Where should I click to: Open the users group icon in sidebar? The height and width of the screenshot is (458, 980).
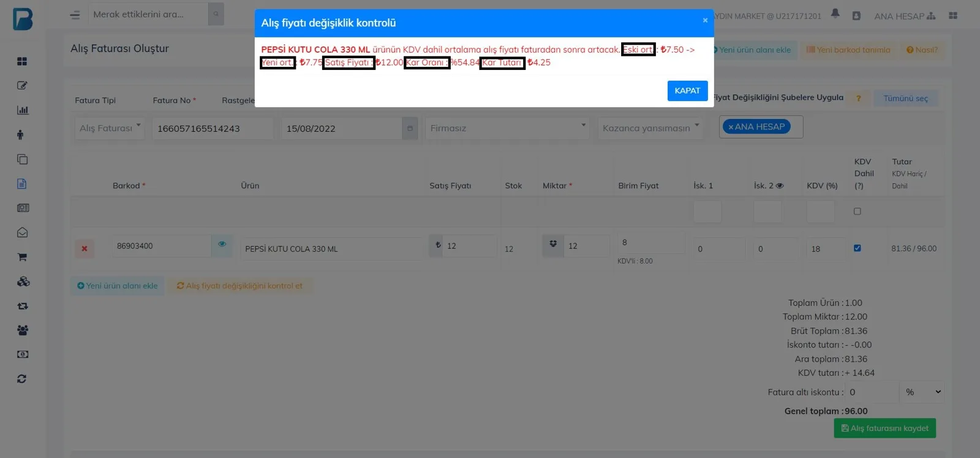coord(23,330)
